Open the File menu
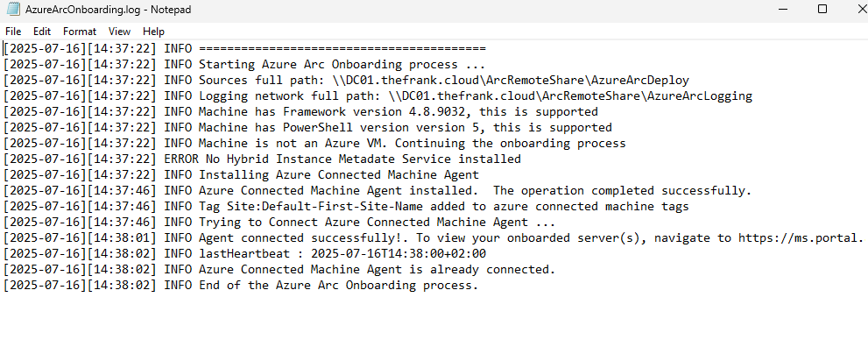 [x=13, y=31]
